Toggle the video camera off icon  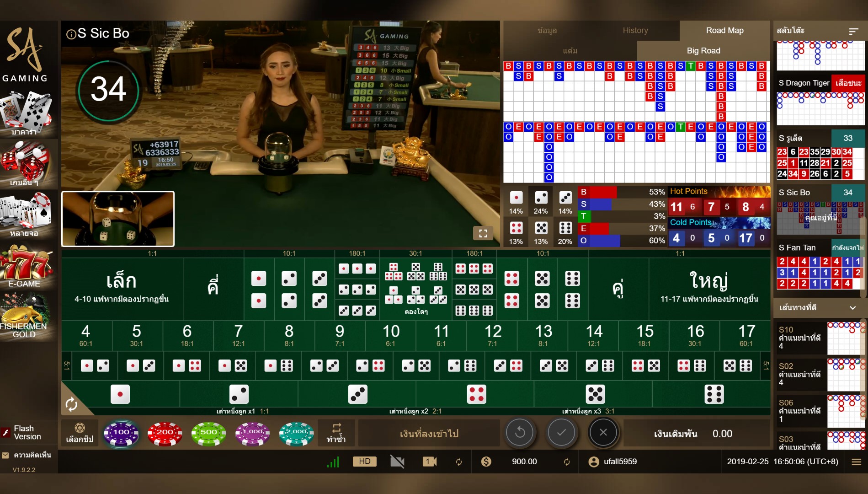pyautogui.click(x=397, y=462)
